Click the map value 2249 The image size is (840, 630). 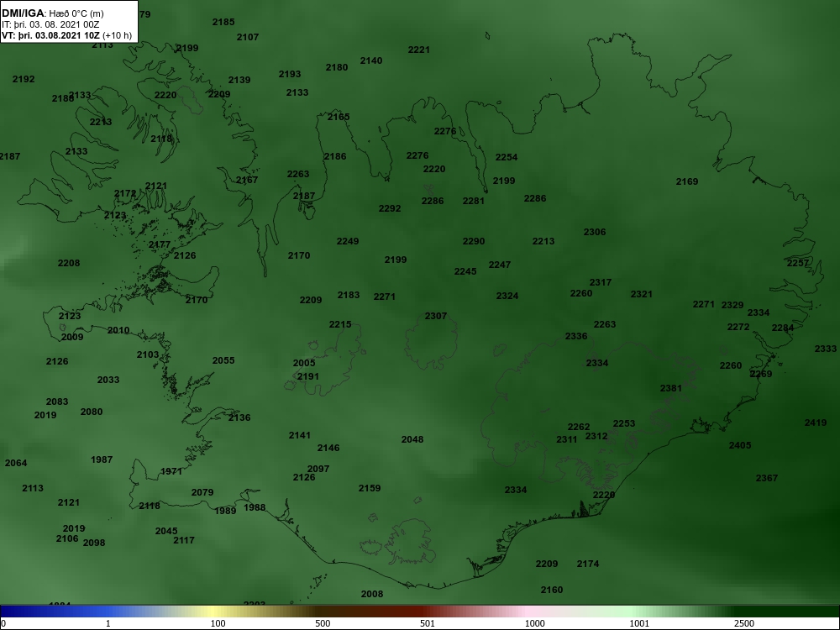coord(348,241)
